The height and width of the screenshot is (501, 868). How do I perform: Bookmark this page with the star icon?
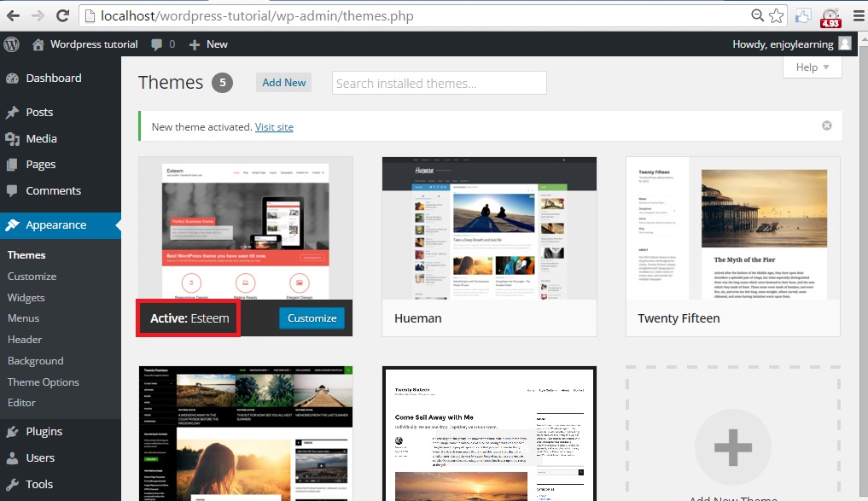pyautogui.click(x=776, y=15)
